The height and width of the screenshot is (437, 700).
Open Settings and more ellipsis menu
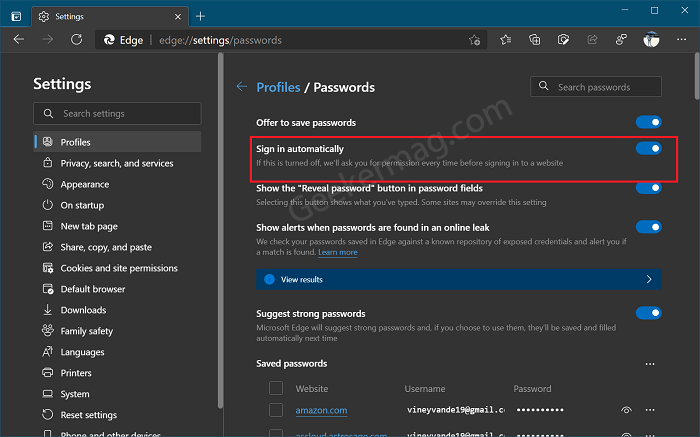(x=681, y=40)
